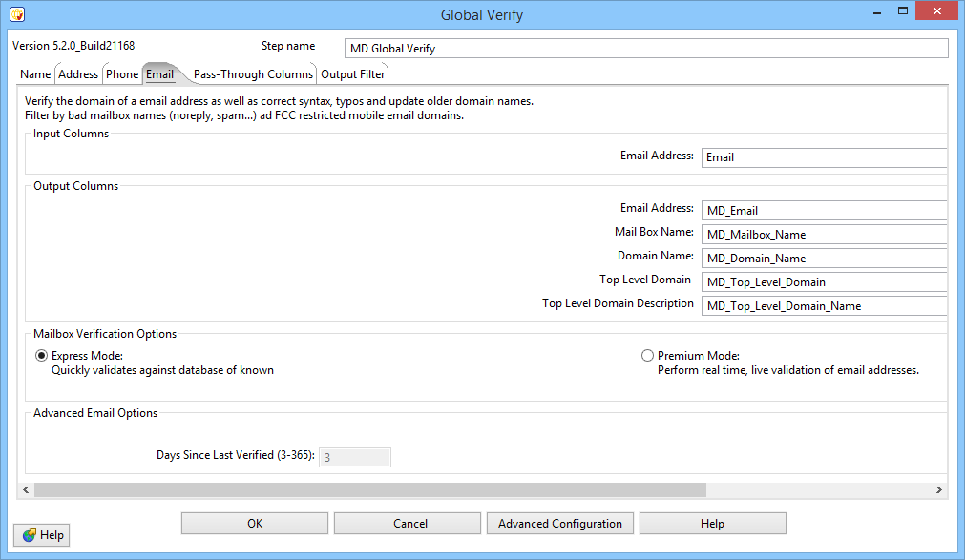The height and width of the screenshot is (560, 965).
Task: Click the Cancel button
Action: tap(409, 524)
